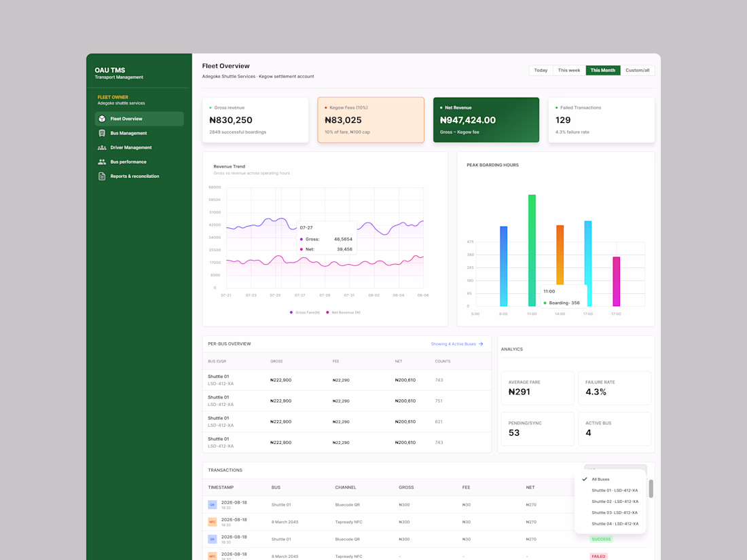Select the Today time range tab
Screen dimensions: 747x560
[x=541, y=71]
